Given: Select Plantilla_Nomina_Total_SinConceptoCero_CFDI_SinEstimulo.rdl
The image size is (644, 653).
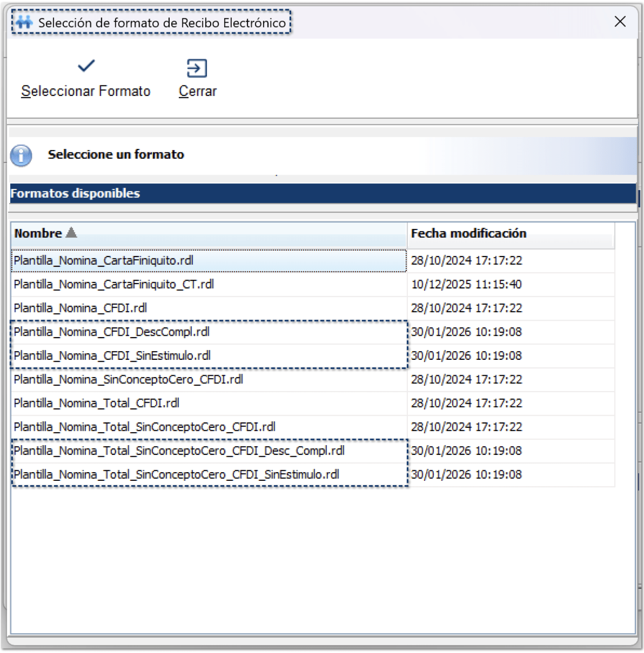Looking at the screenshot, I should [176, 475].
